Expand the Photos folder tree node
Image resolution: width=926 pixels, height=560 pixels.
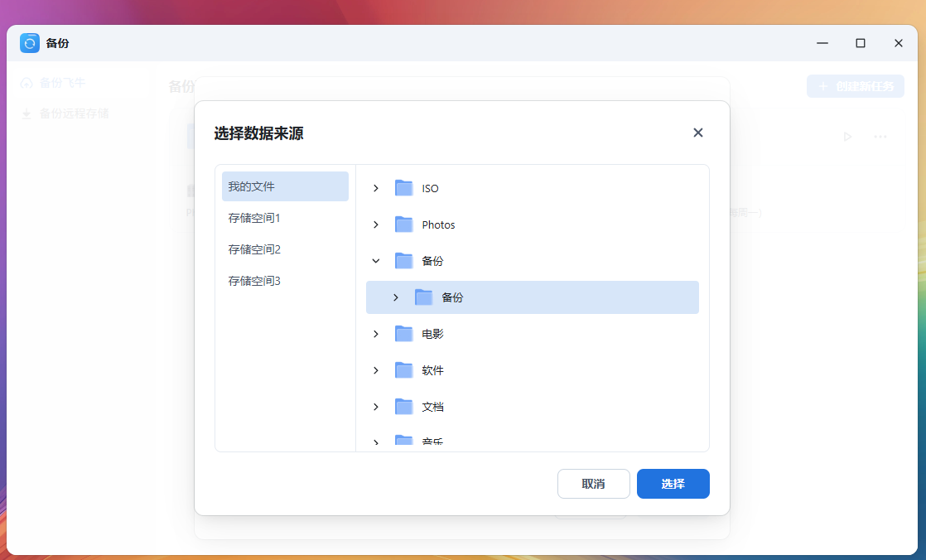pos(376,224)
